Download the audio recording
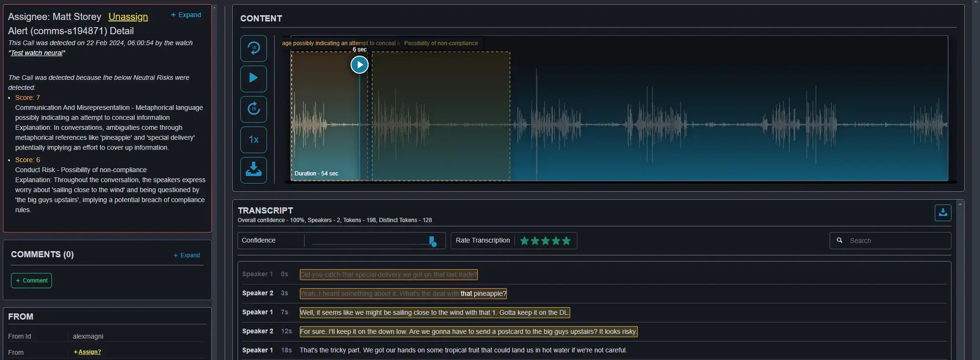The width and height of the screenshot is (980, 360). pos(253,170)
